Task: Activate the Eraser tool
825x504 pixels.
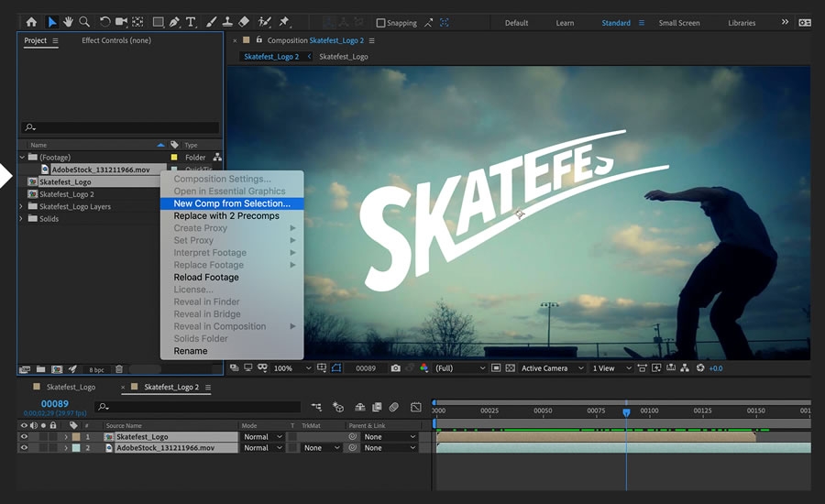Action: pos(244,22)
